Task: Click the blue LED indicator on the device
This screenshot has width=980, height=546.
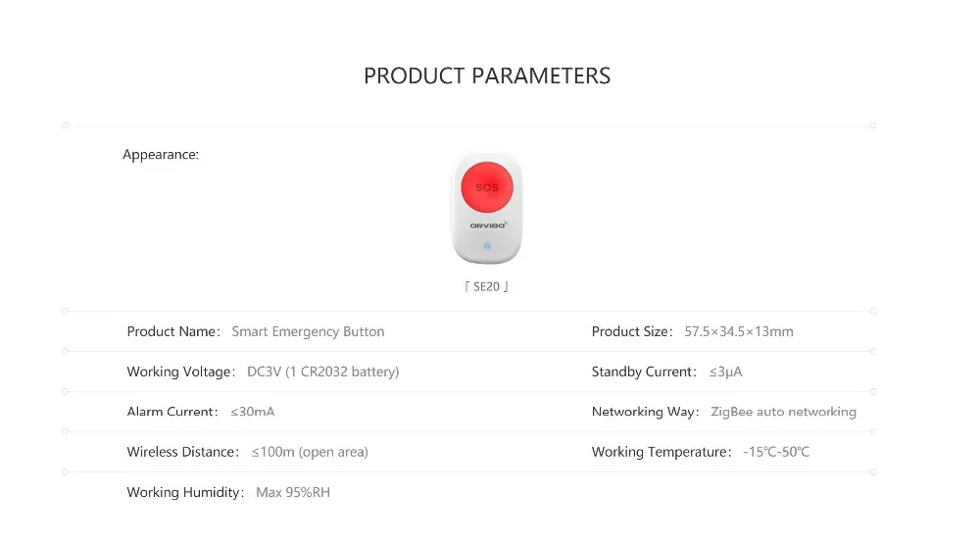Action: (x=487, y=249)
